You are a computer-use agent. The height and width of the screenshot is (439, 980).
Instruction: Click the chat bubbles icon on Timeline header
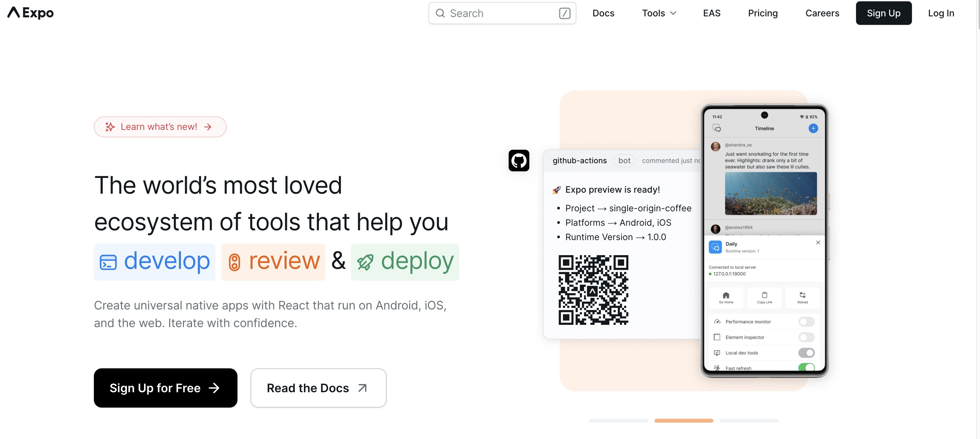click(716, 128)
